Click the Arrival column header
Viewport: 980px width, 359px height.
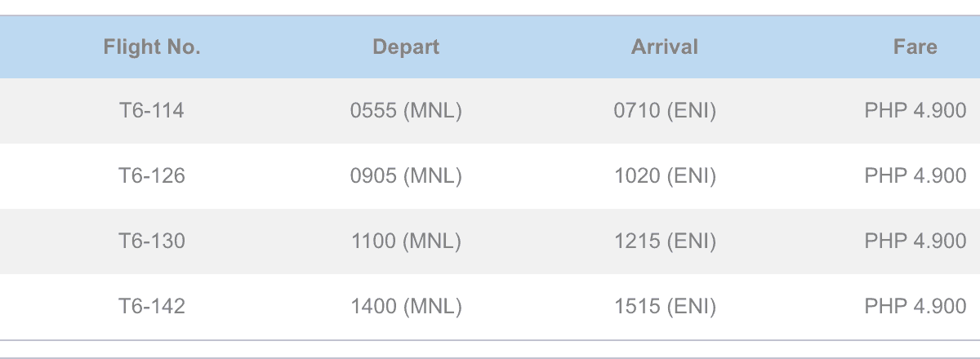click(x=665, y=47)
